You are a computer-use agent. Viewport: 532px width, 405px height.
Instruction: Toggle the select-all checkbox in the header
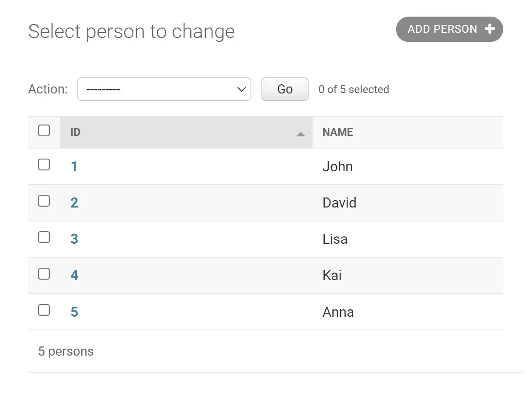point(44,131)
